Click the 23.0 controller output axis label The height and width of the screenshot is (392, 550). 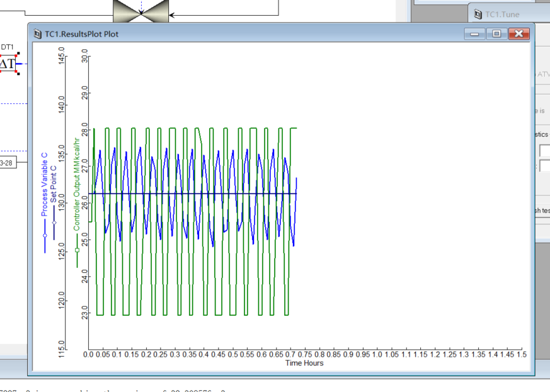85,313
